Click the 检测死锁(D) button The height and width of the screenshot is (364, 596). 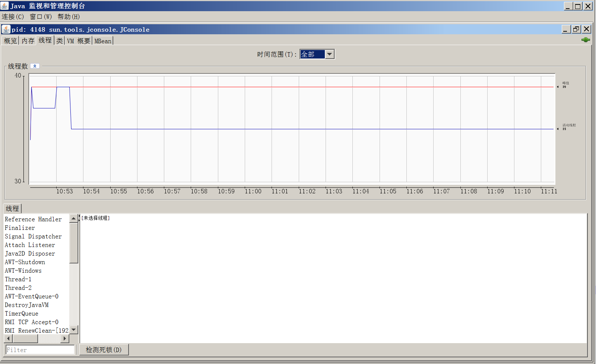click(x=104, y=349)
